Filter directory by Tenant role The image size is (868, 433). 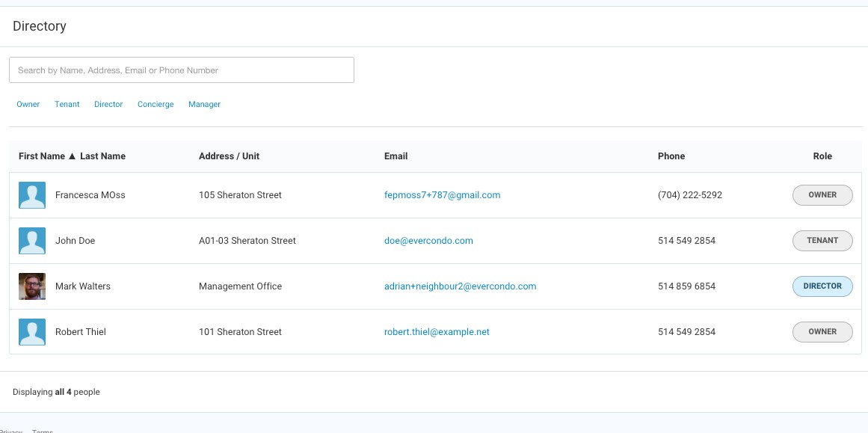click(67, 104)
